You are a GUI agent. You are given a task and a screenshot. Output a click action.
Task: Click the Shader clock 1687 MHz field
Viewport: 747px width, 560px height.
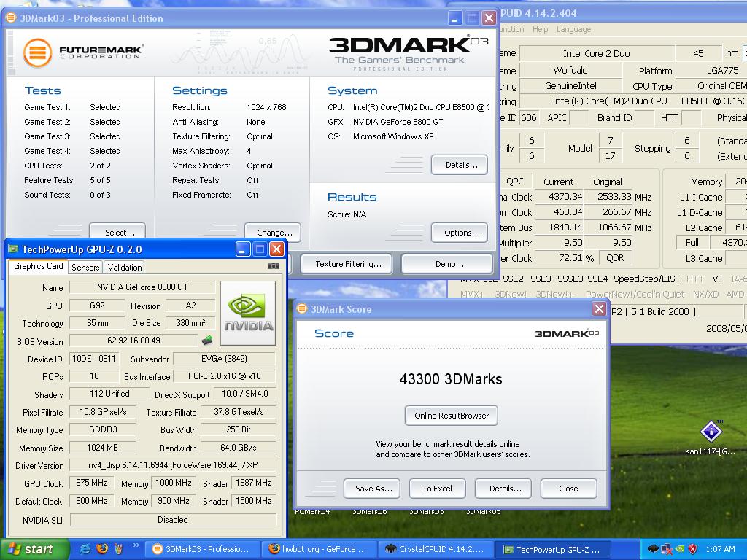pyautogui.click(x=253, y=483)
